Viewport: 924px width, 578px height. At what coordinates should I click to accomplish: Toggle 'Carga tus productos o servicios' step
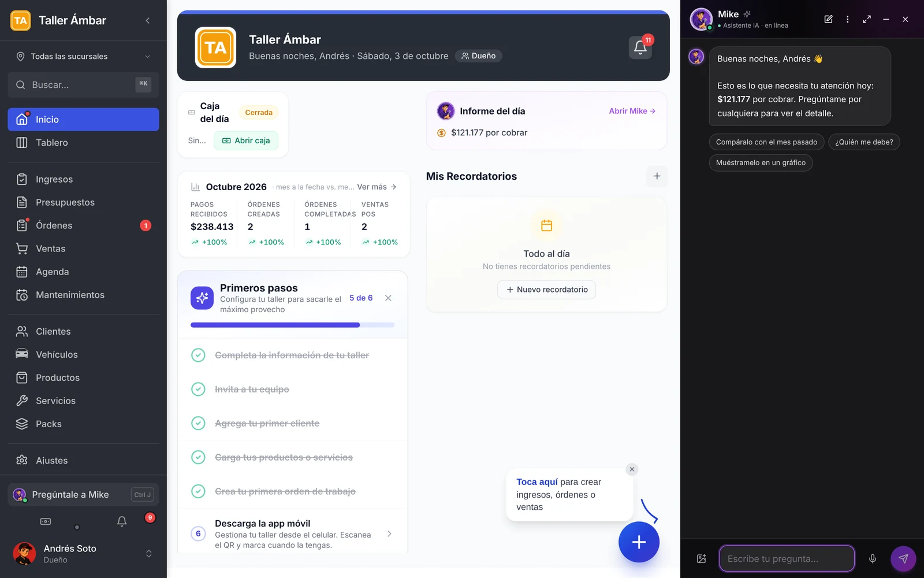(x=198, y=457)
